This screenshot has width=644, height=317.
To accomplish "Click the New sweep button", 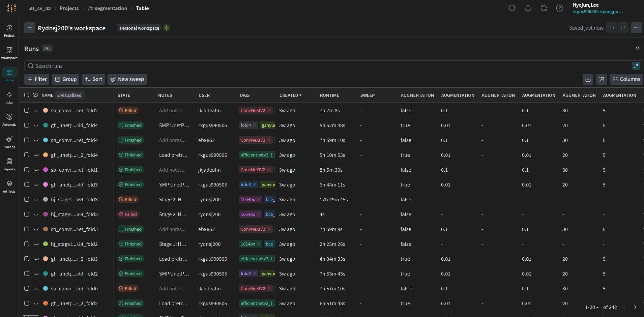I will pyautogui.click(x=127, y=79).
